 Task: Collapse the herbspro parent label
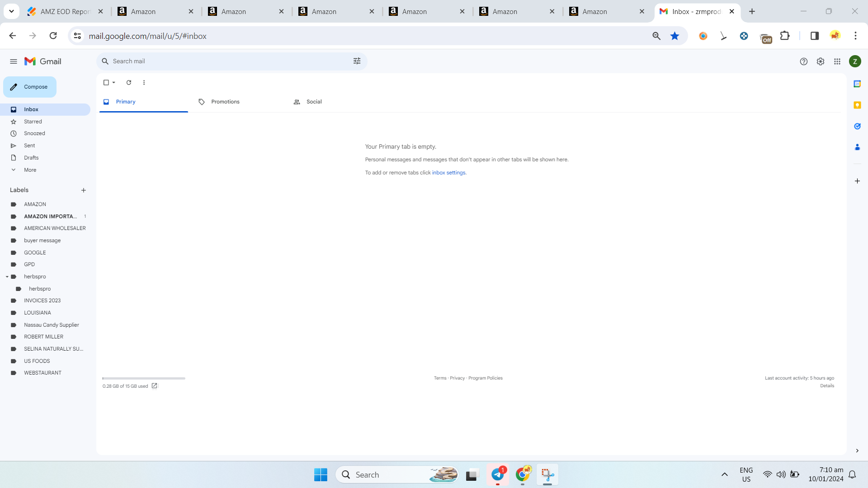coord(7,277)
